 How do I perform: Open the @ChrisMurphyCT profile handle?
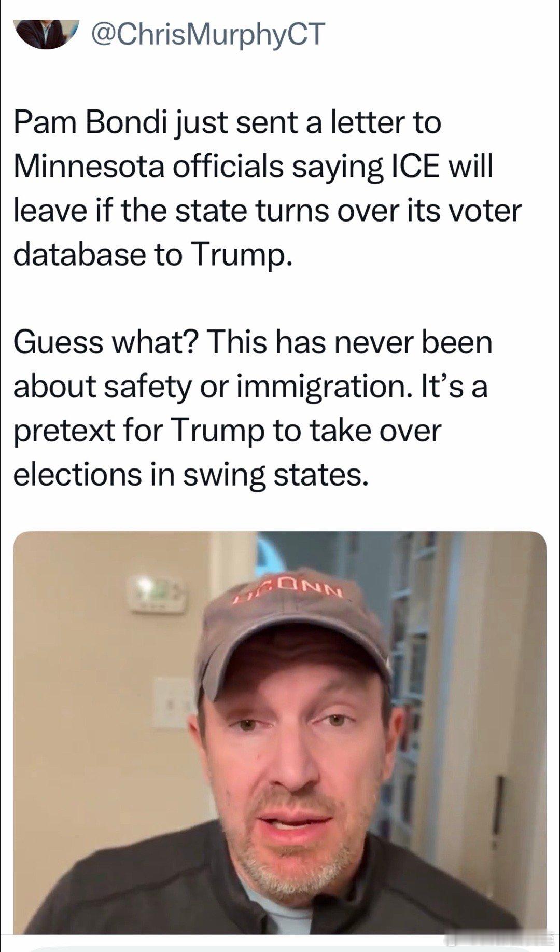208,34
